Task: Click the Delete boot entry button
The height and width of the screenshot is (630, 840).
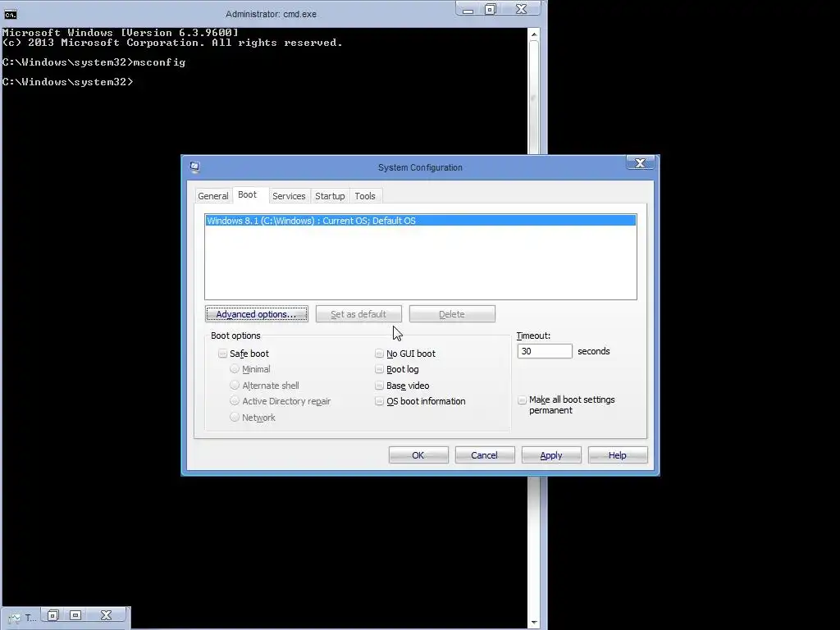Action: click(x=452, y=314)
